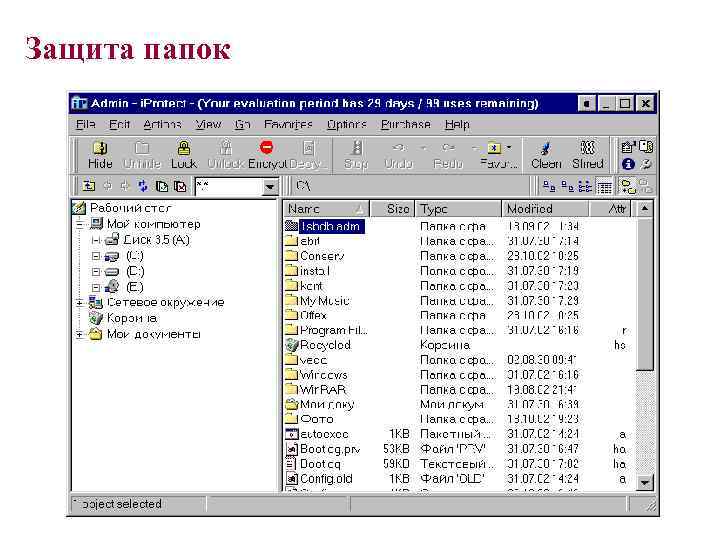Click the Hide folder toolbar icon
This screenshot has width=720, height=540.
[100, 148]
